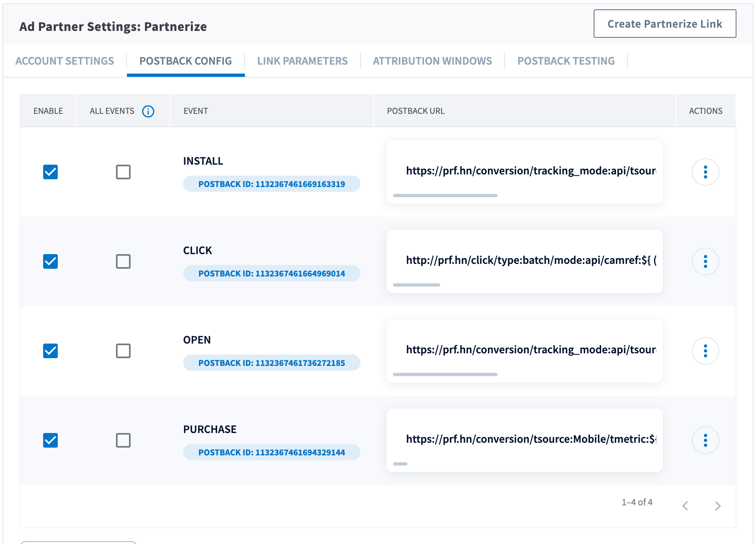Select the Postback Config tab
756x544 pixels.
click(186, 61)
